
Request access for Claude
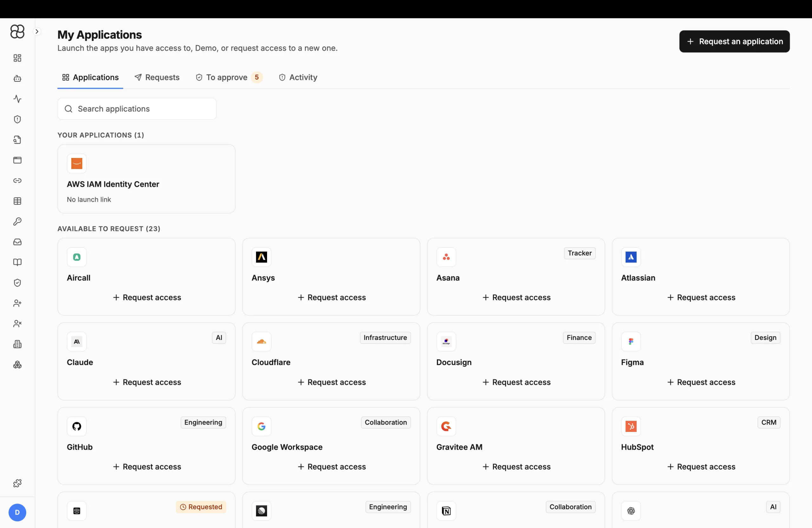147,382
